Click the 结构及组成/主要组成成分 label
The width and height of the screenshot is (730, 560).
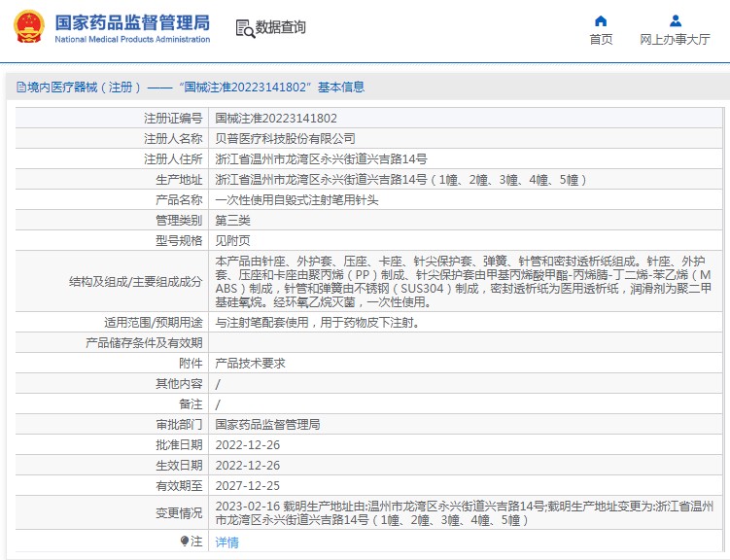point(135,282)
